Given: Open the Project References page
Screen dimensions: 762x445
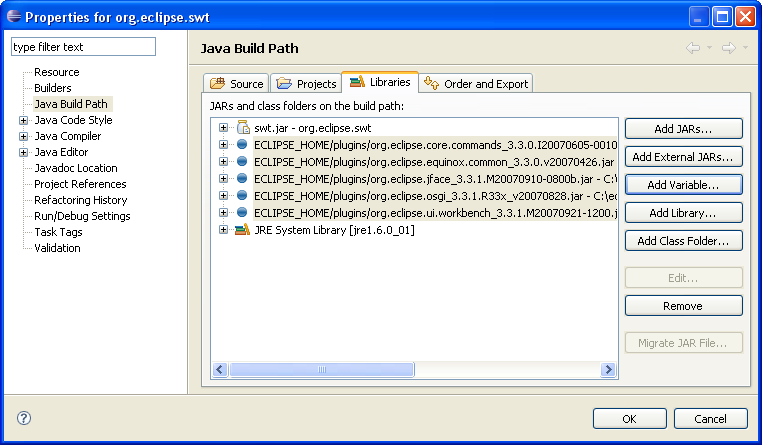Looking at the screenshot, I should (80, 184).
